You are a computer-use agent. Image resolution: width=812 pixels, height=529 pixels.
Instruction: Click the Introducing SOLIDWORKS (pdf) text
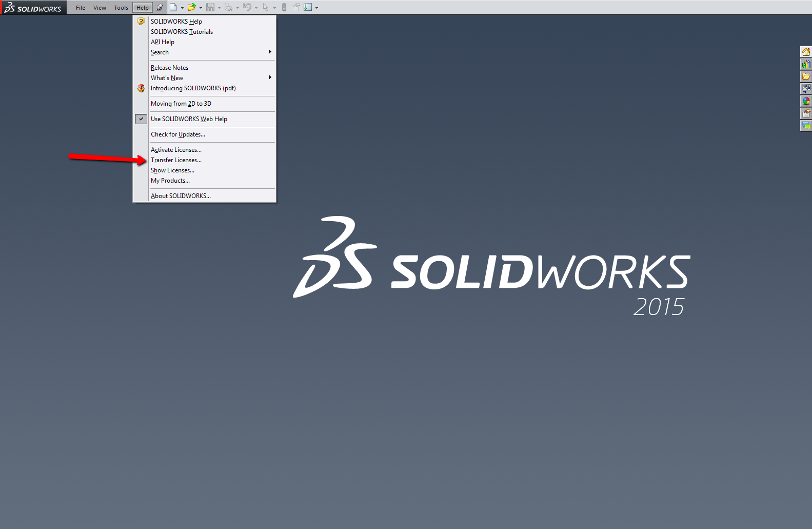tap(193, 88)
